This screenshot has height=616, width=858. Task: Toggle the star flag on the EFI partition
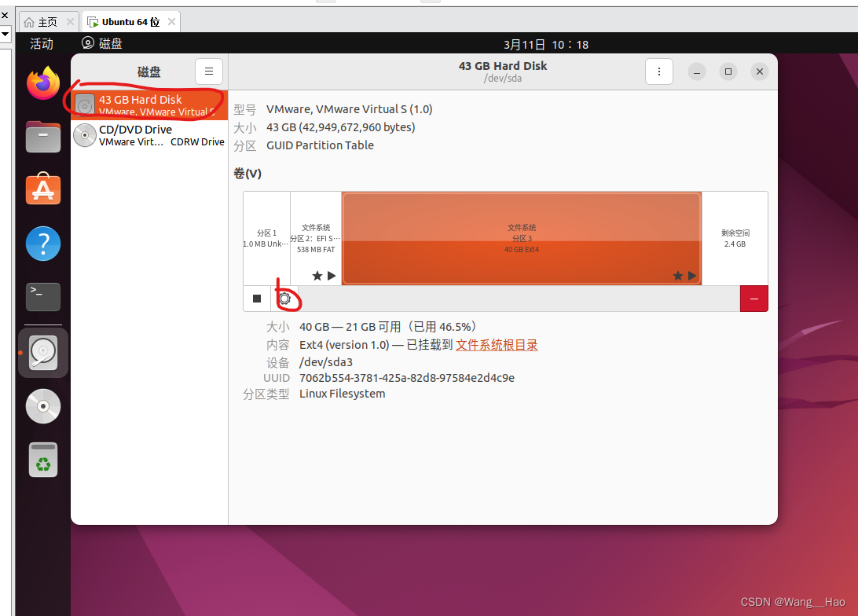coord(317,276)
